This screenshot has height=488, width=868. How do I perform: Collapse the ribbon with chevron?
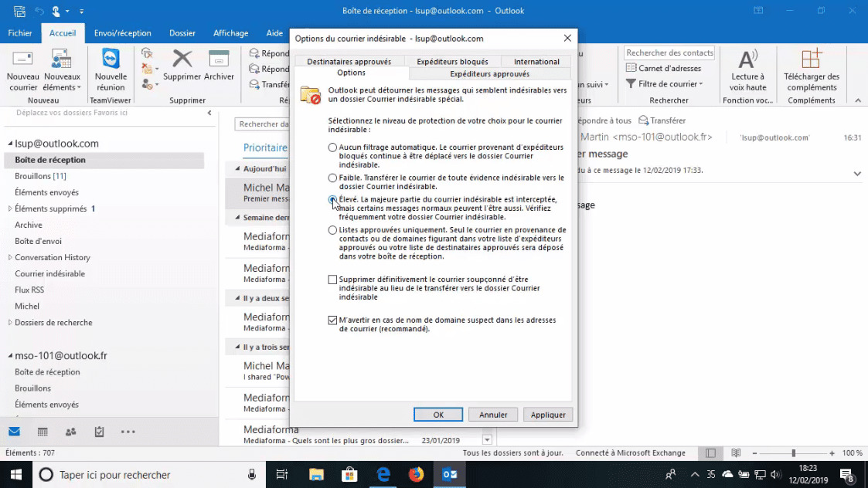(x=858, y=100)
